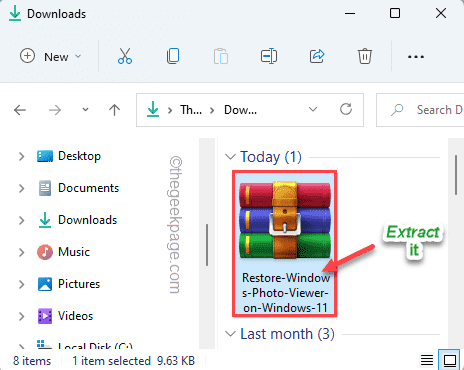
Task: Click the '8 items' status text
Action: (32, 361)
